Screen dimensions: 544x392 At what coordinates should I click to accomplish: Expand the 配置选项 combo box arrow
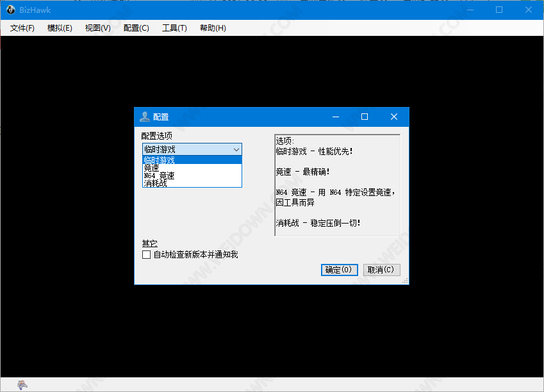pos(236,149)
